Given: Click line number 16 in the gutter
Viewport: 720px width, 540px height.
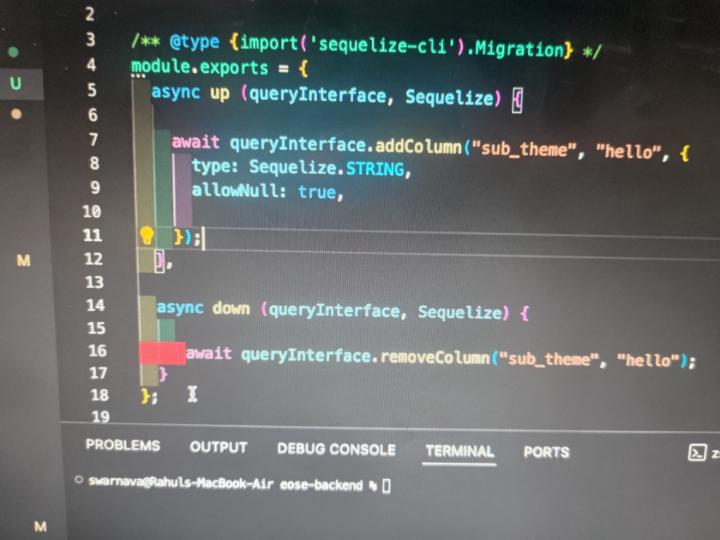Looking at the screenshot, I should (97, 351).
